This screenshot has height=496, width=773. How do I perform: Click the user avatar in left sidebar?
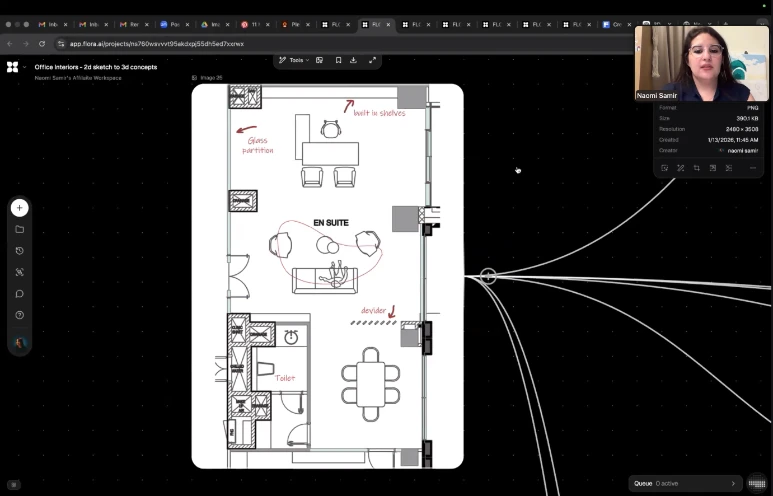[19, 343]
